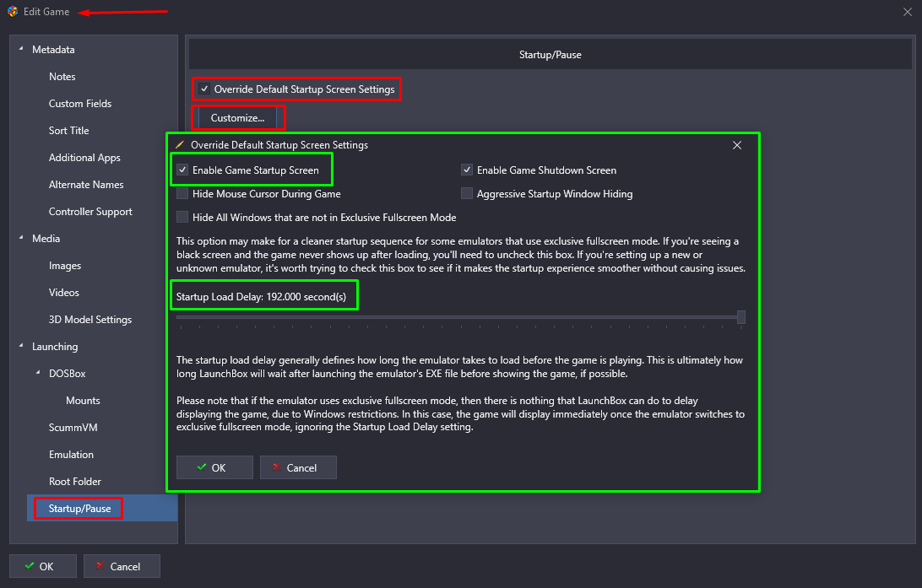The height and width of the screenshot is (588, 922).
Task: Enable Hide Mouse Cursor During Game
Action: click(182, 194)
